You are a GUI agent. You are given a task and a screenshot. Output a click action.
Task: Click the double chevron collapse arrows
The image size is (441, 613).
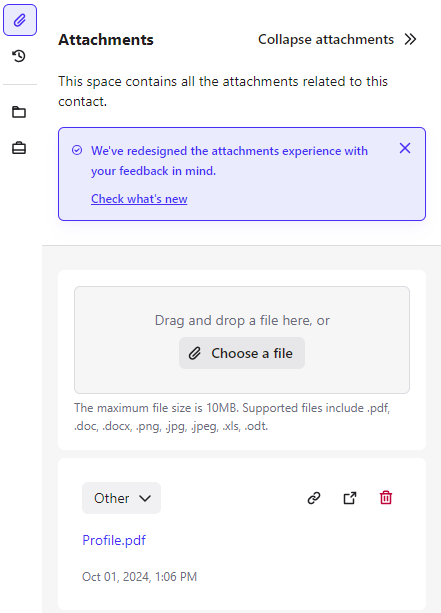pyautogui.click(x=411, y=39)
